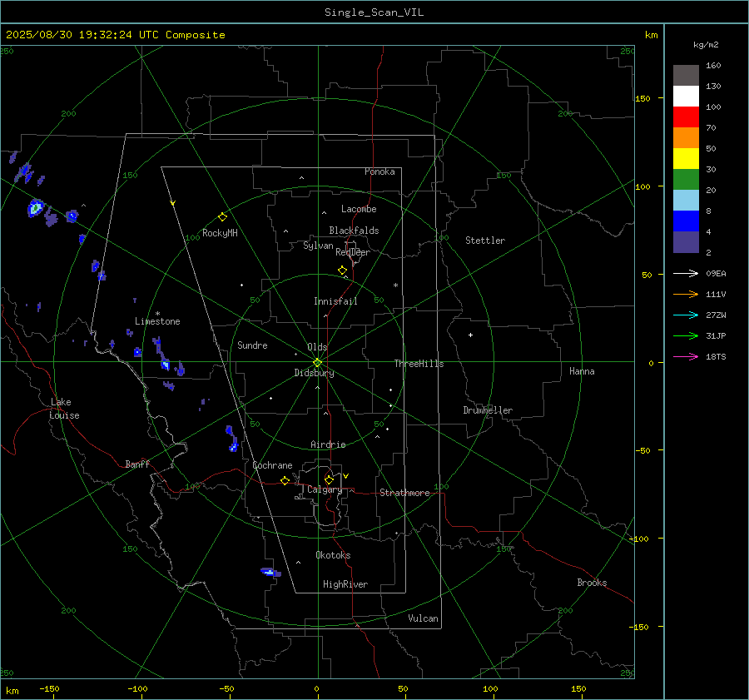Image resolution: width=749 pixels, height=700 pixels.
Task: Select the yellow 50 color scale swatch
Action: 686,159
